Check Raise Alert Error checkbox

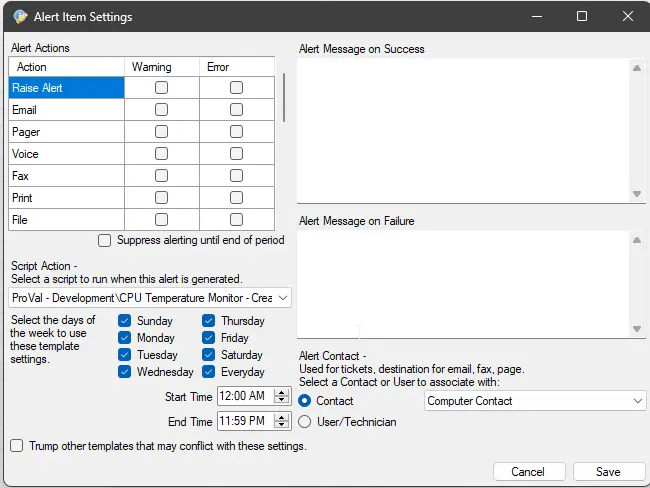[236, 87]
